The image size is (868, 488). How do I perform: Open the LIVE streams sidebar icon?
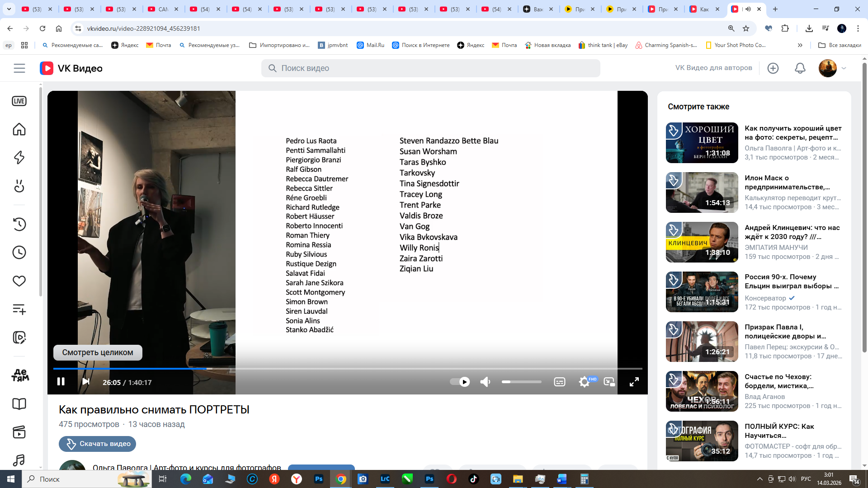(19, 101)
